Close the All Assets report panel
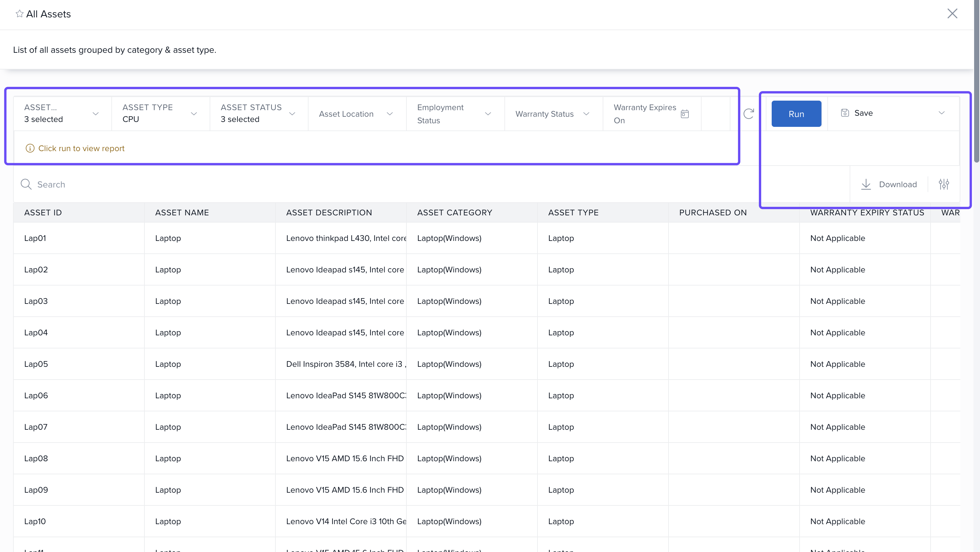The height and width of the screenshot is (552, 980). coord(952,14)
